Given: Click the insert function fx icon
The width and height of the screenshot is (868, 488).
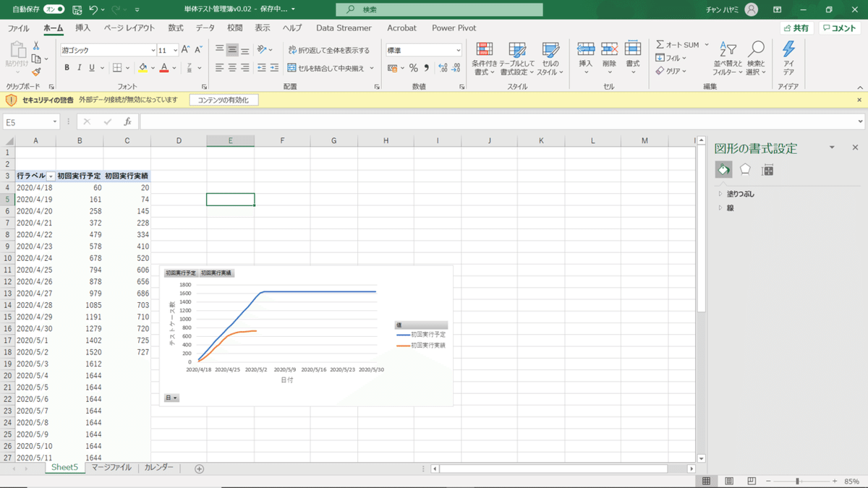Looking at the screenshot, I should [x=127, y=122].
